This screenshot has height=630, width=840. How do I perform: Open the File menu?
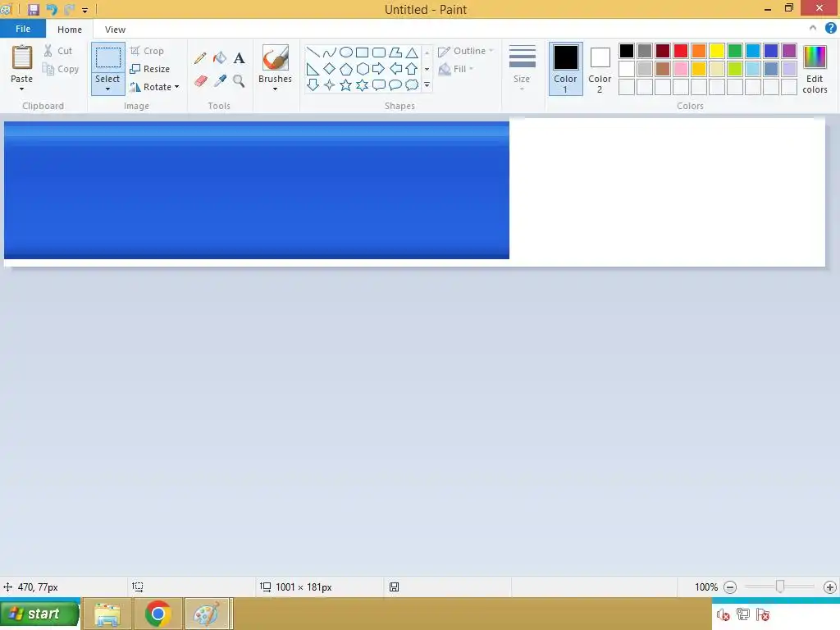click(x=23, y=29)
